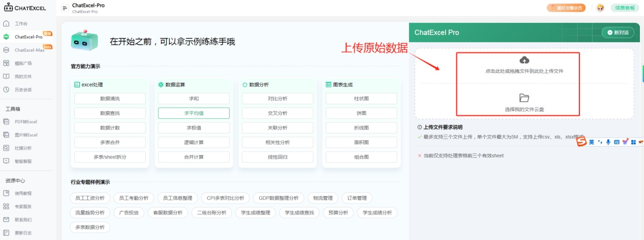The height and width of the screenshot is (240, 644).
Task: Click the cloud upload icon
Action: (524, 60)
